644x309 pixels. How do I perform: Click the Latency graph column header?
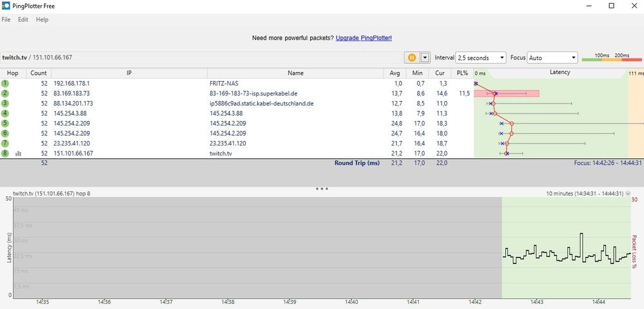[560, 73]
